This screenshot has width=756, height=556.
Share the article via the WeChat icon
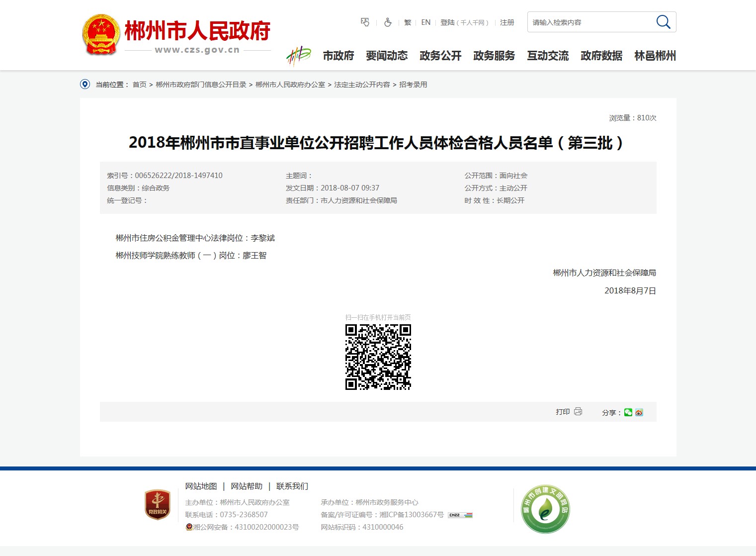point(628,412)
